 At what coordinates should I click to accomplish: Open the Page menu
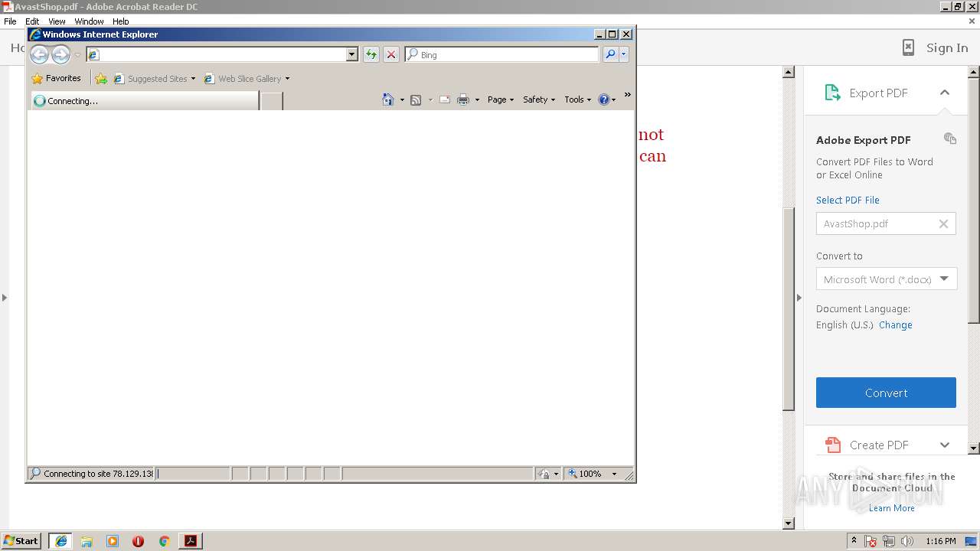click(501, 99)
